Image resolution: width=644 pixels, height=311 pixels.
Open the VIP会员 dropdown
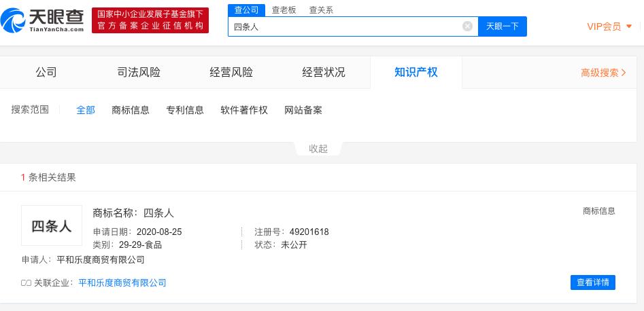click(609, 26)
